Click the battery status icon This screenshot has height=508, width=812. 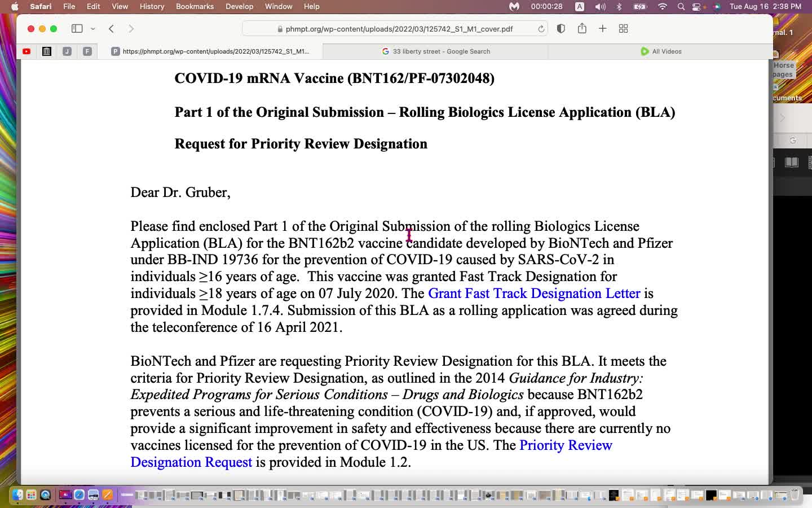(x=640, y=6)
